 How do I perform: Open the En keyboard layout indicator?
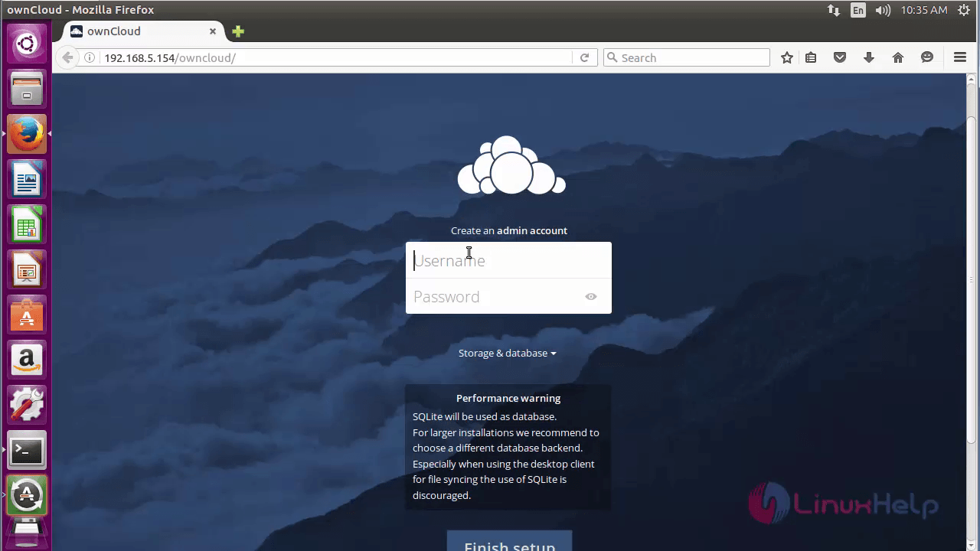click(x=858, y=10)
